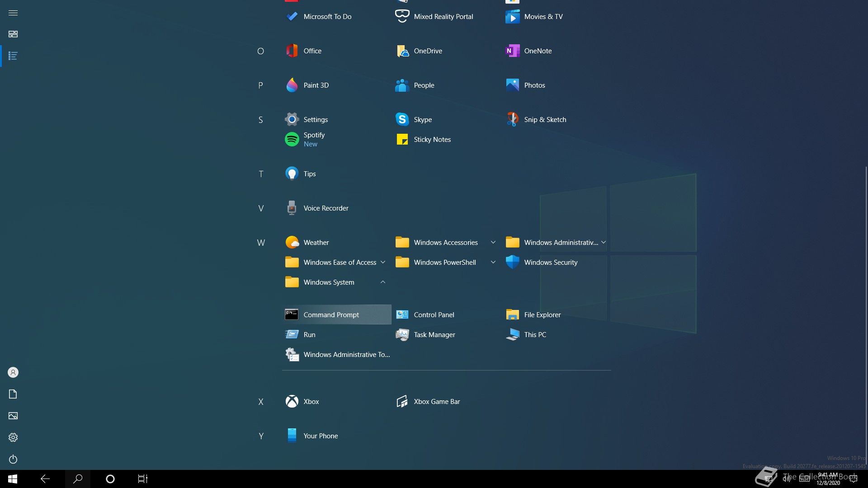The image size is (868, 488).
Task: Open OneDrive from the app list
Action: [x=447, y=51]
